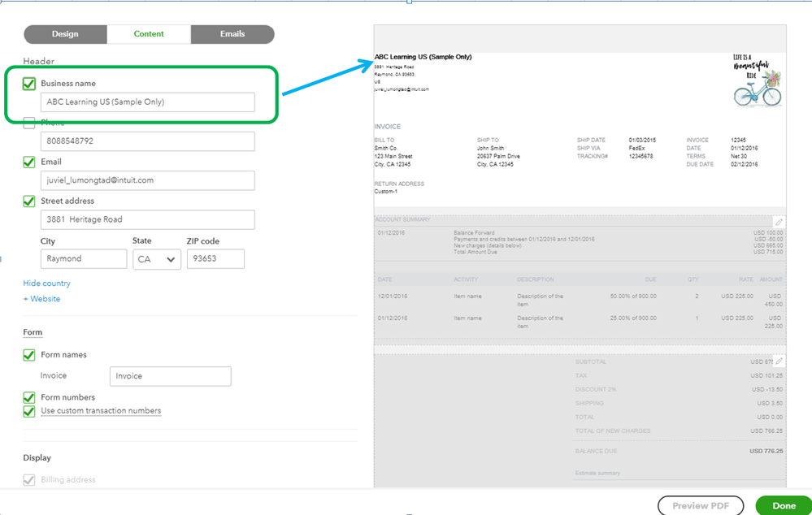Click the Hide country link

(x=46, y=283)
